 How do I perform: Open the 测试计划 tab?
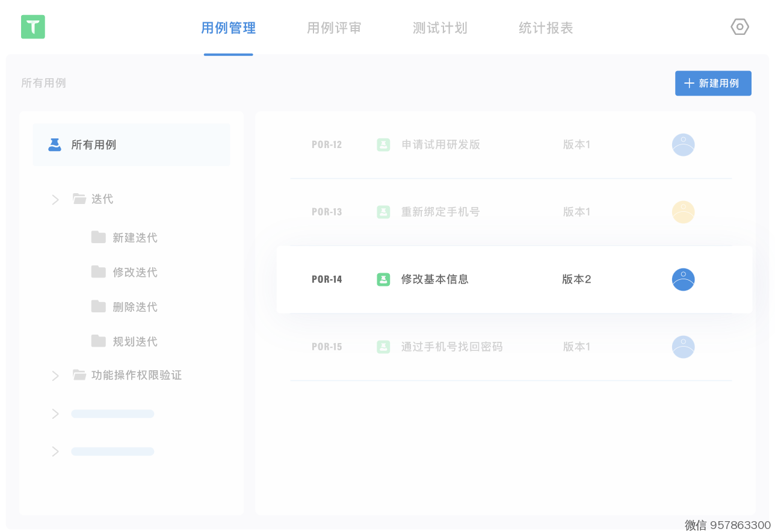click(x=440, y=28)
